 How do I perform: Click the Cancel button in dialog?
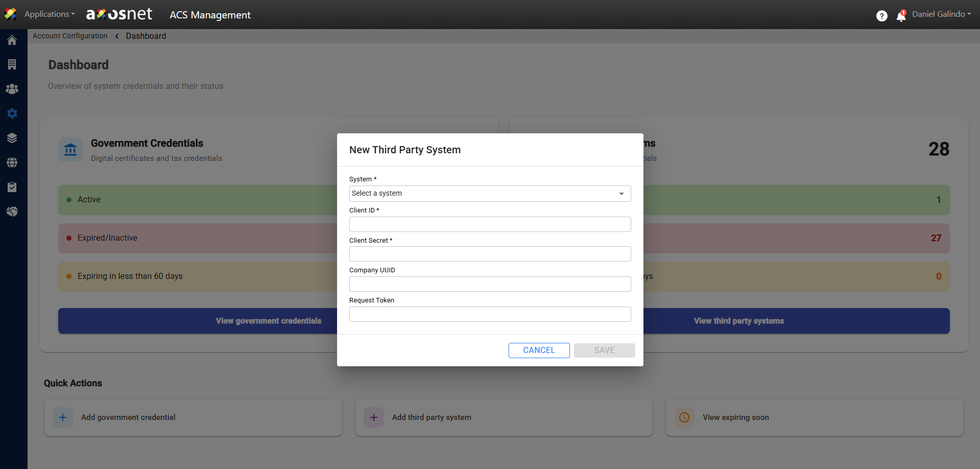539,350
